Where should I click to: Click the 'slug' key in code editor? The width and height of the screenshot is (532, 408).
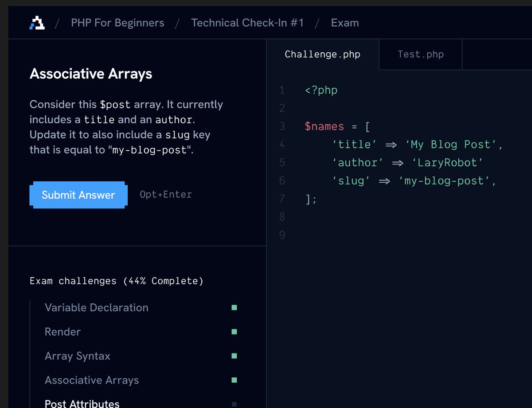[x=351, y=181]
